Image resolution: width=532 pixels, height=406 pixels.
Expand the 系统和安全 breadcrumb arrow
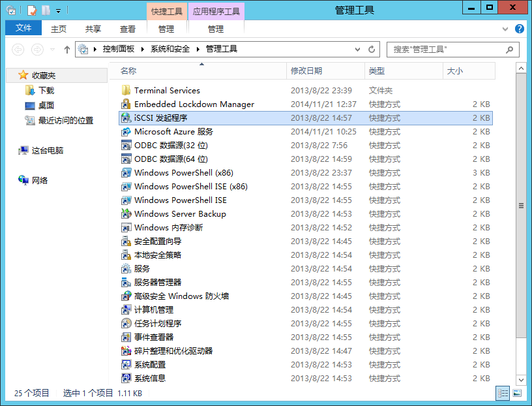click(x=198, y=49)
